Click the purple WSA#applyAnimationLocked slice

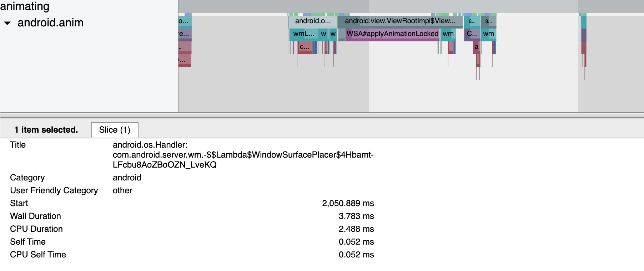pyautogui.click(x=392, y=34)
